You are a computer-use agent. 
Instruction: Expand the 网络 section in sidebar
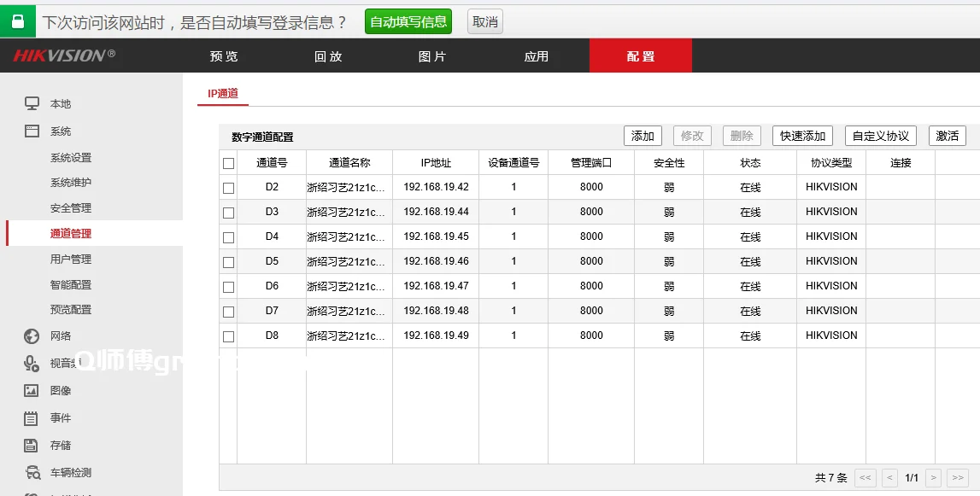coord(61,336)
